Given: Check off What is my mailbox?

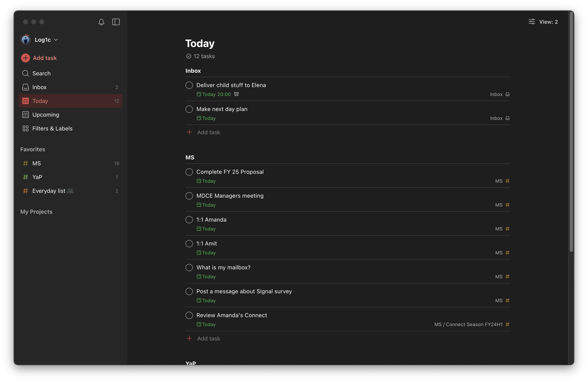Looking at the screenshot, I should 189,268.
